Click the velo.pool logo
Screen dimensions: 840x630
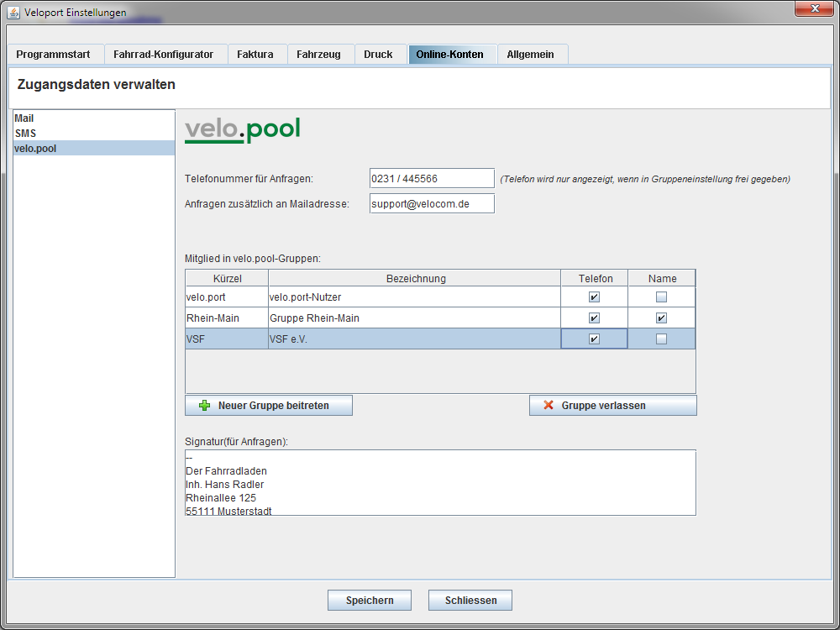pos(242,131)
